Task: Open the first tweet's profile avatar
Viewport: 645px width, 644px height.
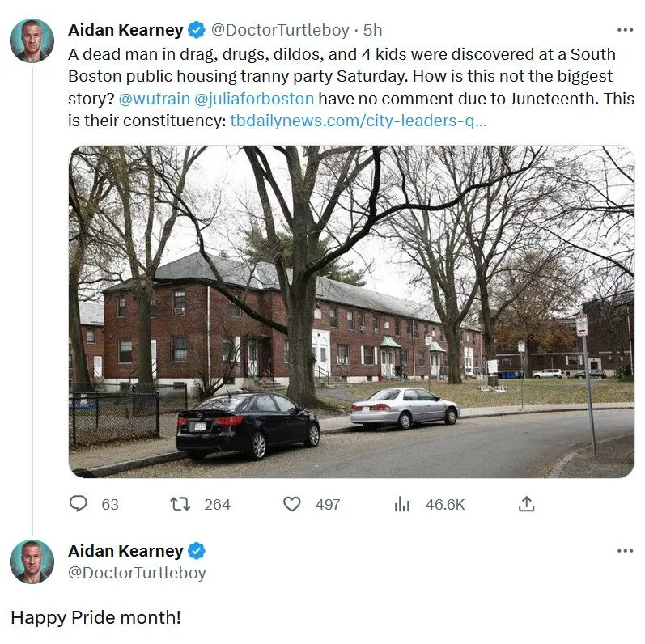Action: click(32, 40)
